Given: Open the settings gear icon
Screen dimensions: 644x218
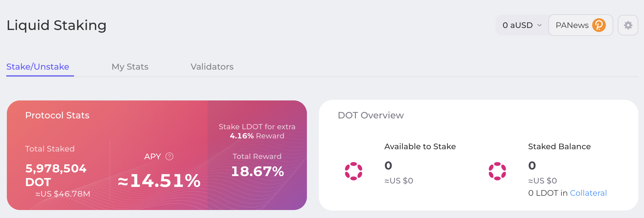Looking at the screenshot, I should [x=628, y=25].
